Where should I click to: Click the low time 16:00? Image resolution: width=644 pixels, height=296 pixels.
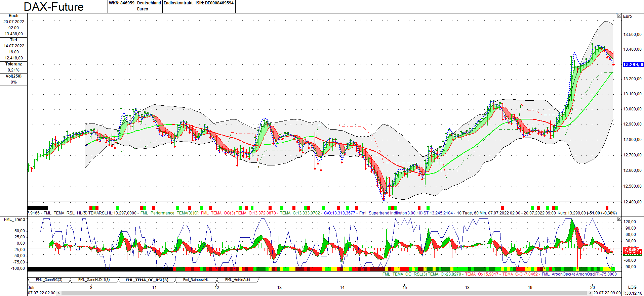[14, 52]
